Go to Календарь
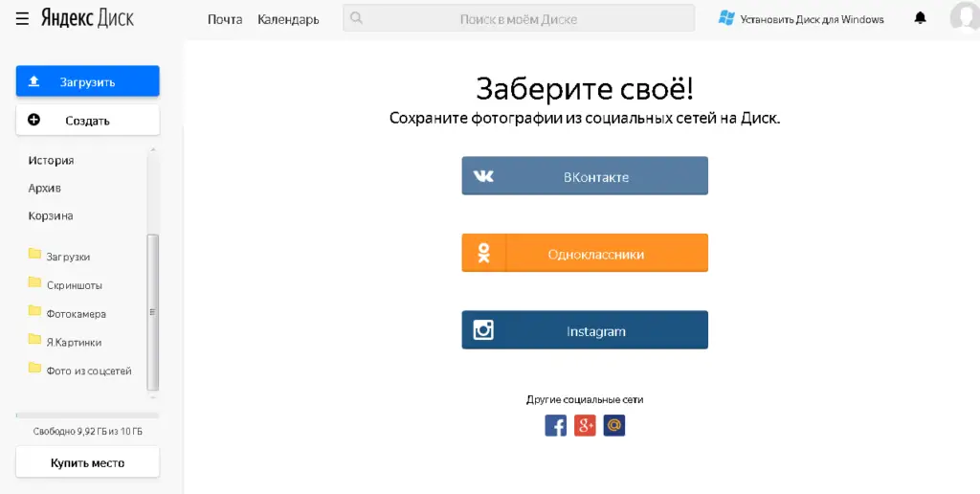 click(288, 19)
